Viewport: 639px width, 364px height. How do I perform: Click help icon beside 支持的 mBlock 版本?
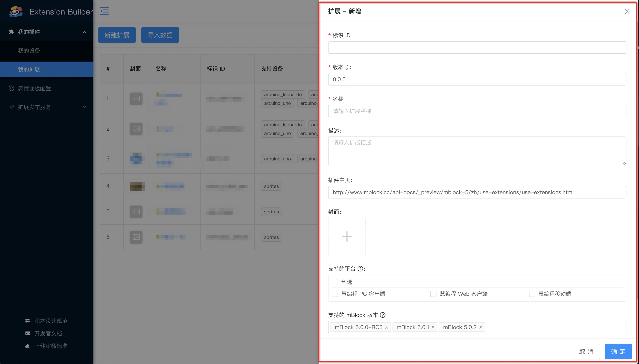point(382,315)
